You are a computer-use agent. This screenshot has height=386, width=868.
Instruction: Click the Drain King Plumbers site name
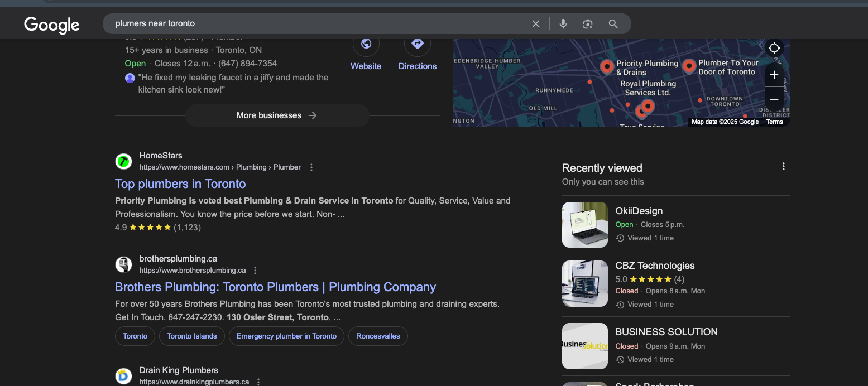179,370
